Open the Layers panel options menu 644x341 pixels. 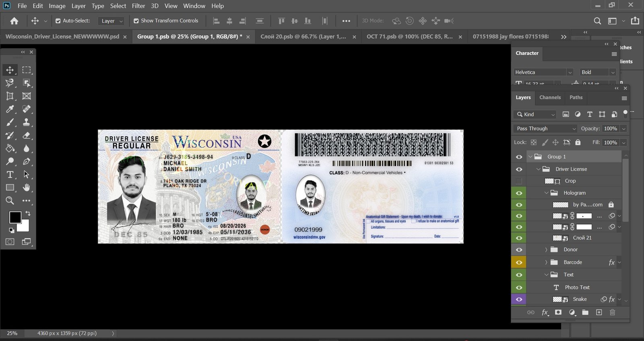(624, 98)
